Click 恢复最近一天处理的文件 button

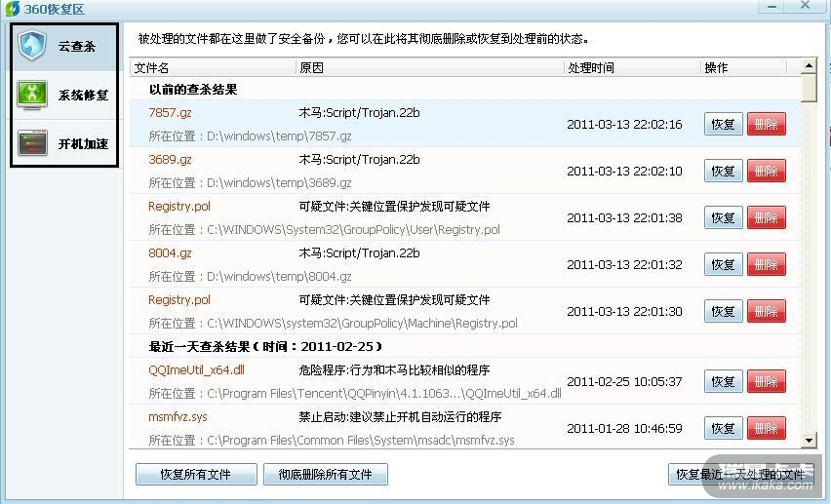pyautogui.click(x=741, y=475)
